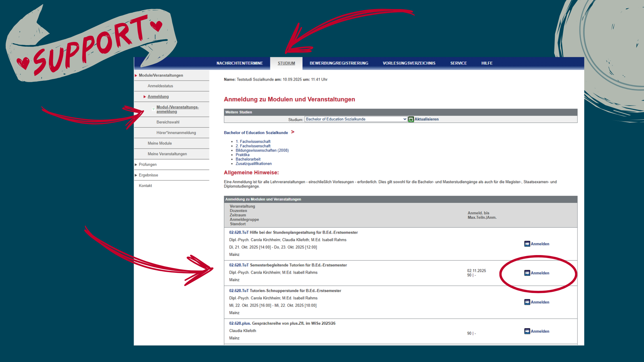The width and height of the screenshot is (644, 362).
Task: Open the Bildungswissenschaften (2008) link
Action: 262,150
